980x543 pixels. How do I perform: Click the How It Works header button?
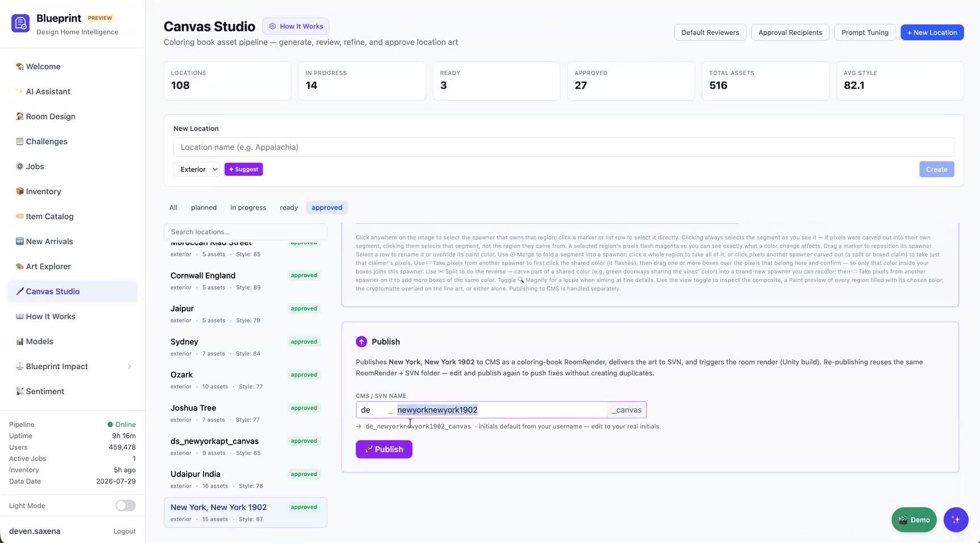click(x=296, y=26)
